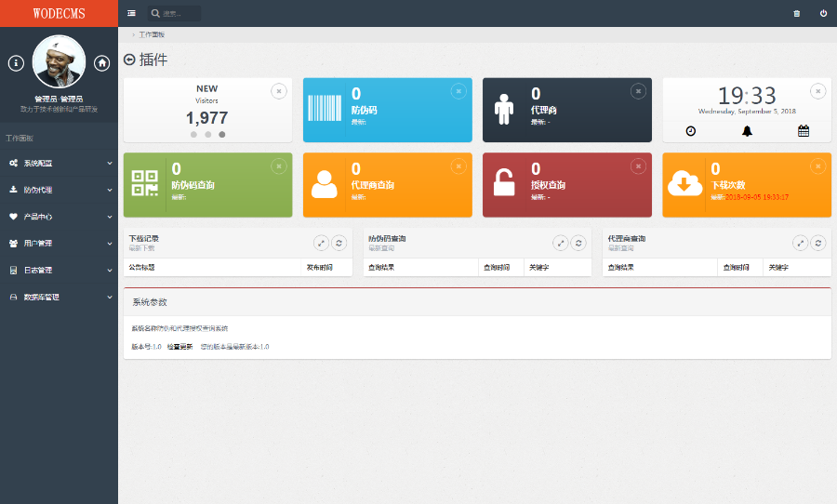Screen dimensions: 837x504
Task: Select the third carousel dot in Visitors card
Action: [221, 135]
